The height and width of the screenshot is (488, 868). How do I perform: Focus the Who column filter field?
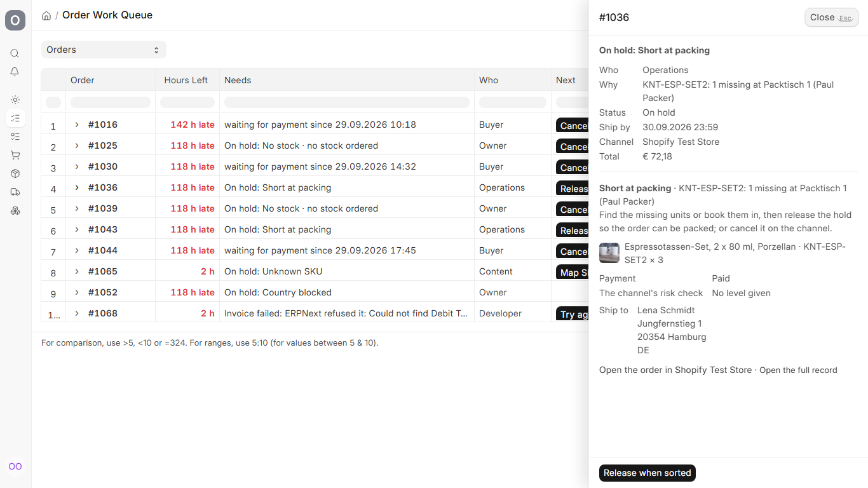click(513, 102)
